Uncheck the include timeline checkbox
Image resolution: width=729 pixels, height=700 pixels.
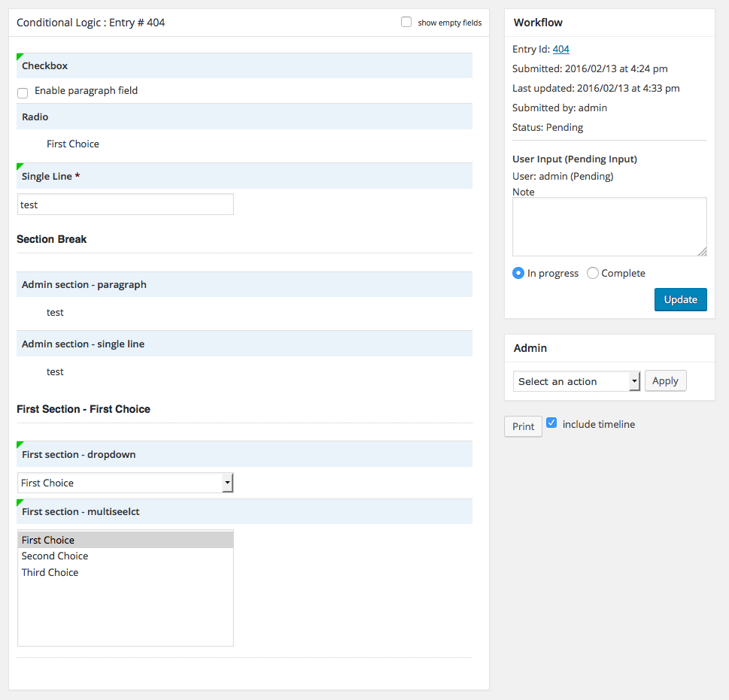click(551, 423)
